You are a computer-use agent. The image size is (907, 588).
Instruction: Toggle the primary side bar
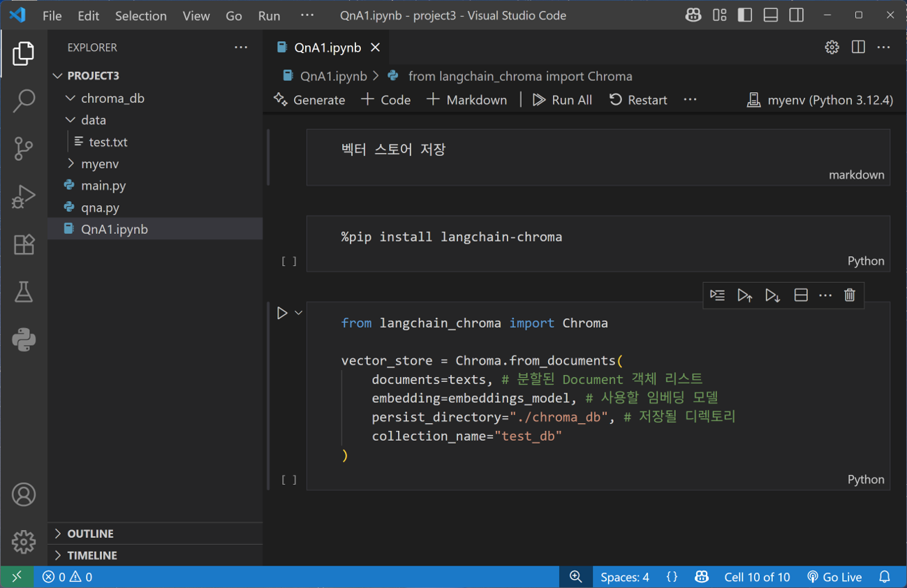pyautogui.click(x=745, y=15)
